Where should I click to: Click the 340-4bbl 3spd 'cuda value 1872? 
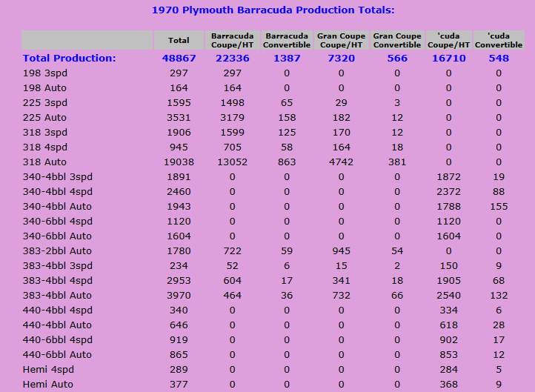[x=449, y=177]
